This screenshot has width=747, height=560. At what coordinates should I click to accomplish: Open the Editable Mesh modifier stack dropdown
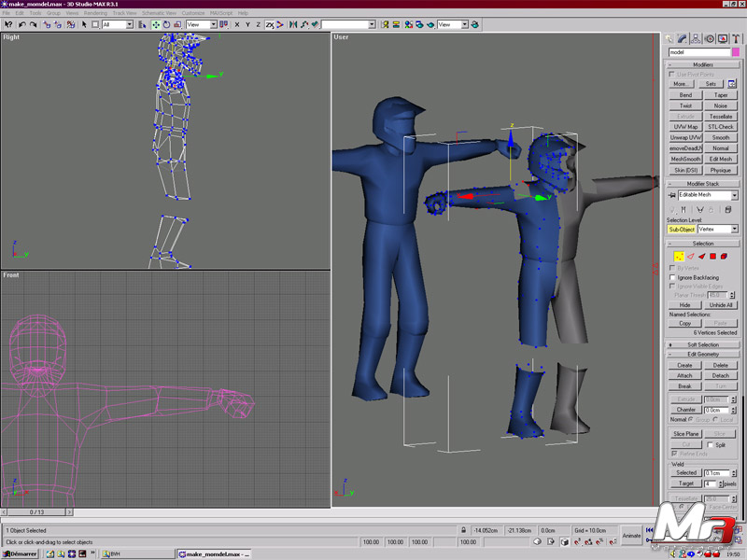pos(734,195)
